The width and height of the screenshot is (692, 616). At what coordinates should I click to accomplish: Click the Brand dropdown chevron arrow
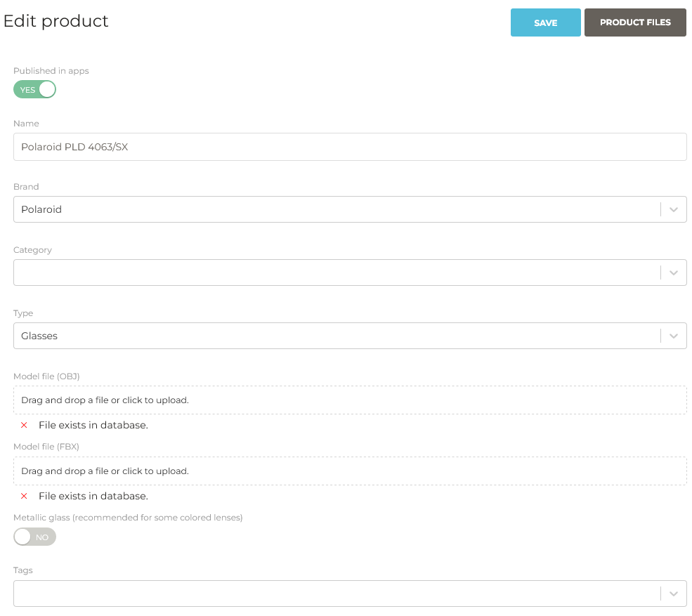[x=673, y=209]
